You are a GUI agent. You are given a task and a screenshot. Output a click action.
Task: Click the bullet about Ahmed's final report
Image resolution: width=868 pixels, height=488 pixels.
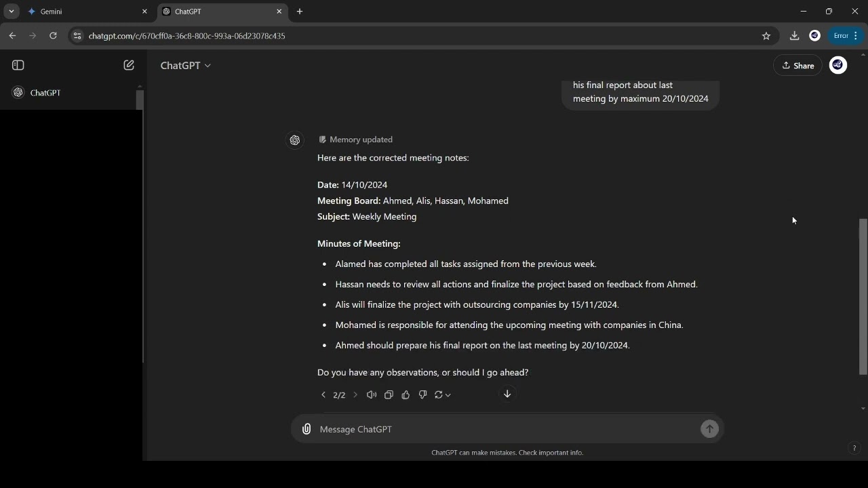[x=482, y=346]
